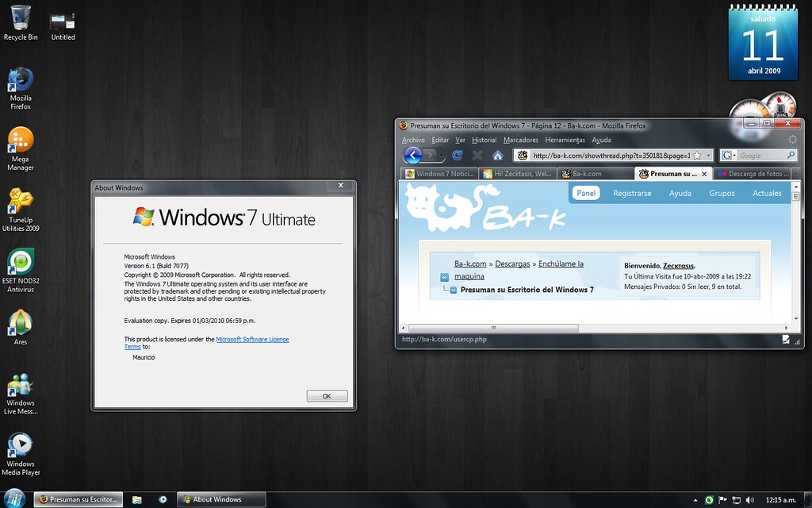Open the Ba-k.com breadcrumb link
The height and width of the screenshot is (508, 812).
pos(470,264)
